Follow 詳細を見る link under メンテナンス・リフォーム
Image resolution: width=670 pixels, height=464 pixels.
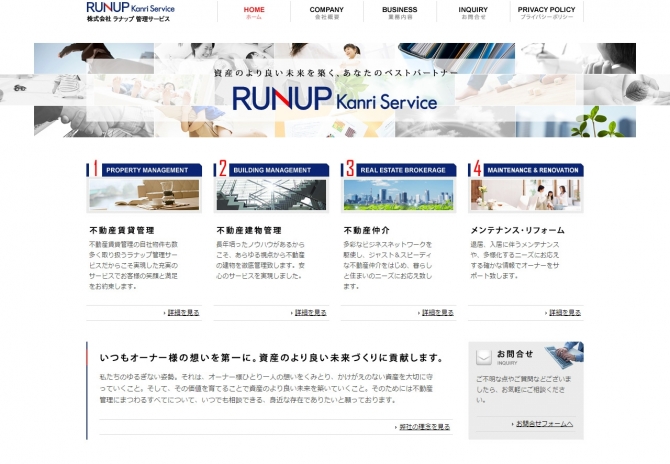(565, 313)
